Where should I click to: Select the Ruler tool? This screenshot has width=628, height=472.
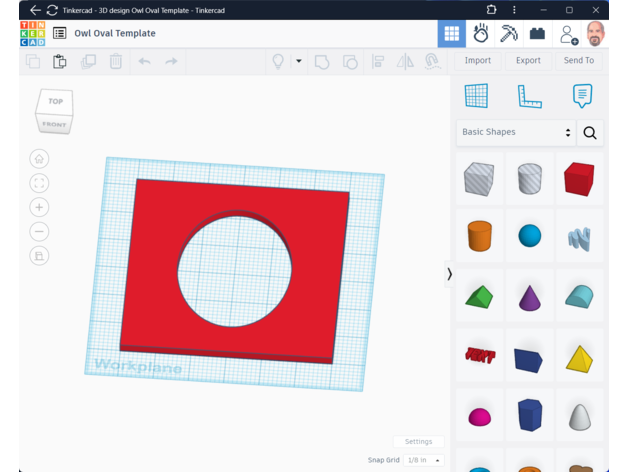pos(529,96)
